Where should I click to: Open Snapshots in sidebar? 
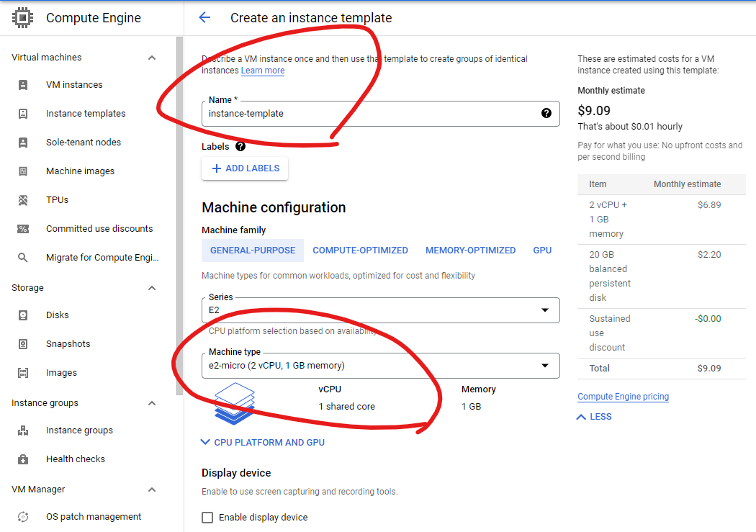click(68, 344)
